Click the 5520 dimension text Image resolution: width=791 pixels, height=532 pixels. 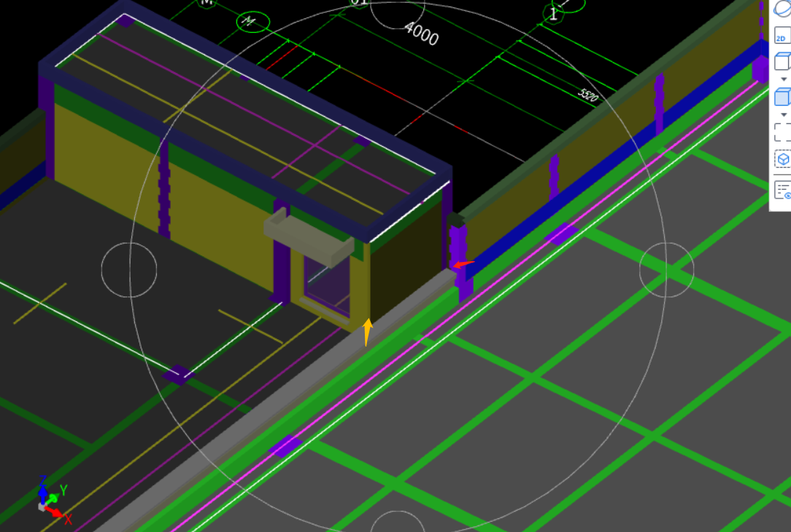[587, 95]
